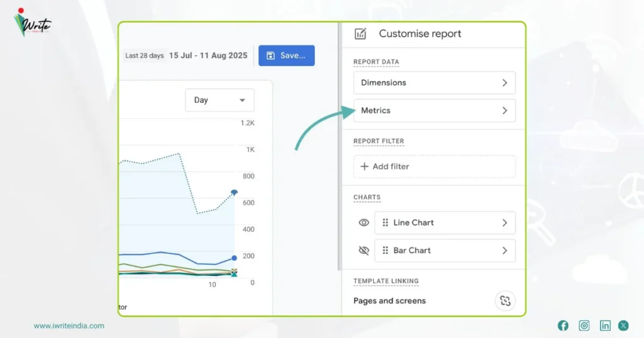Click the blue line end point near 200

[234, 258]
